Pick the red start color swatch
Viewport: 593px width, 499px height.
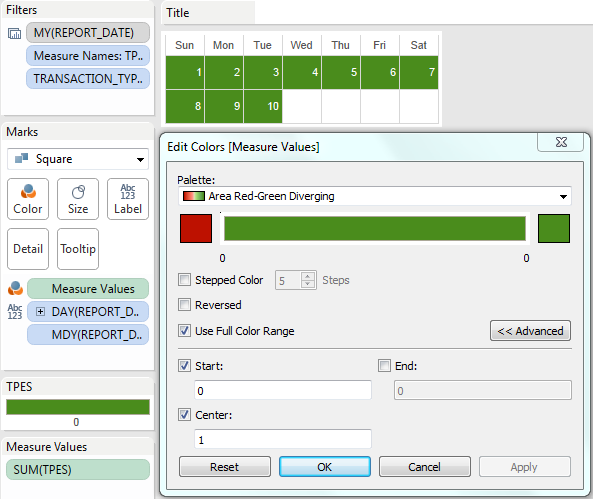tap(196, 229)
